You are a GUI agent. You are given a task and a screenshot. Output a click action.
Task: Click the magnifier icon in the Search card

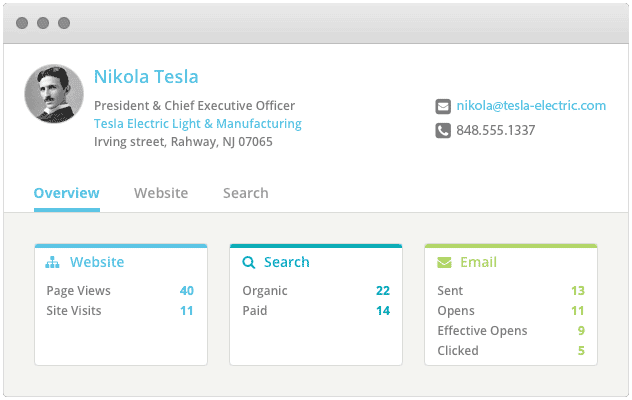[x=249, y=263]
